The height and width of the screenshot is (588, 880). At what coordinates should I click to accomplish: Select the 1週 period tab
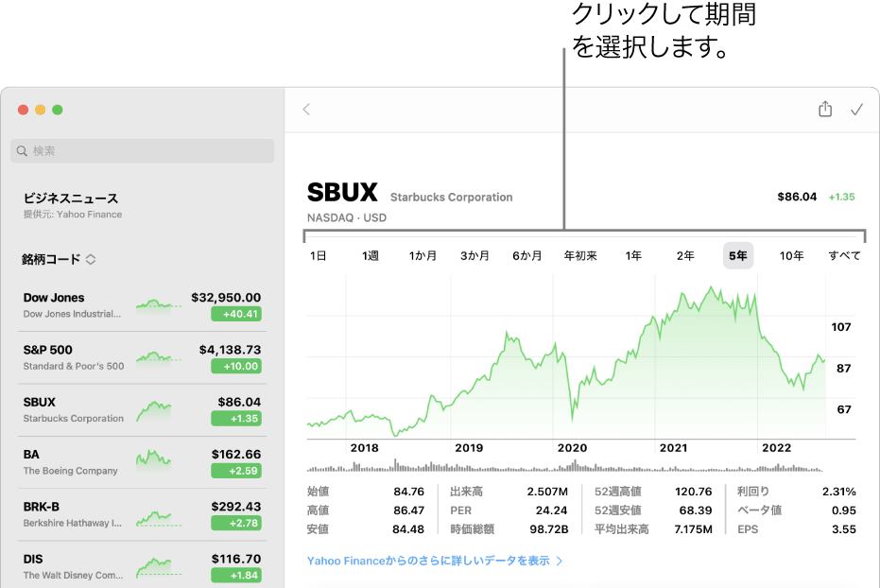click(x=369, y=254)
